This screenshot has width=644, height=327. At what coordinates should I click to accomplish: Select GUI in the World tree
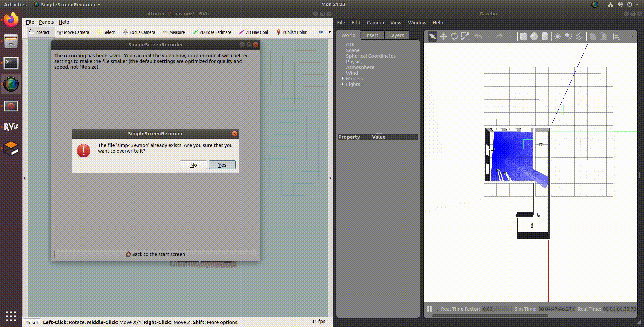tap(350, 45)
